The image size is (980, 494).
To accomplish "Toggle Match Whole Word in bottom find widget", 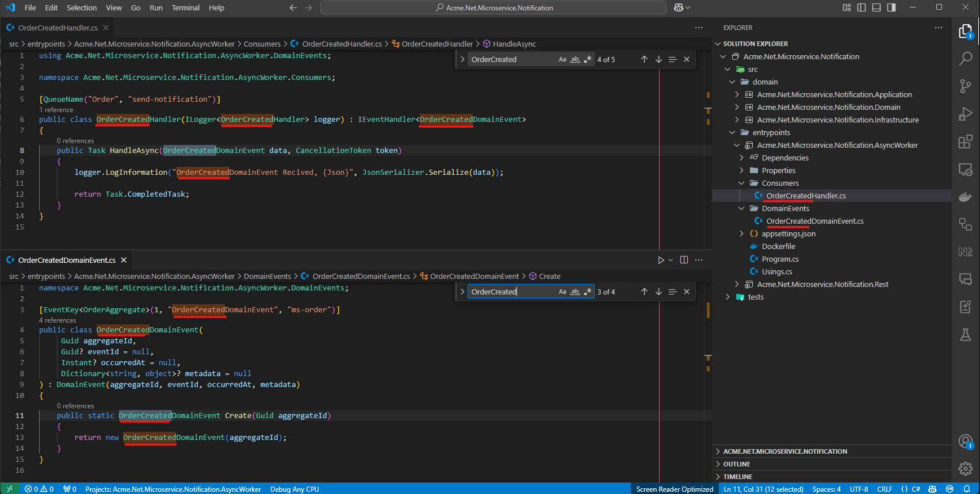I will tap(575, 292).
